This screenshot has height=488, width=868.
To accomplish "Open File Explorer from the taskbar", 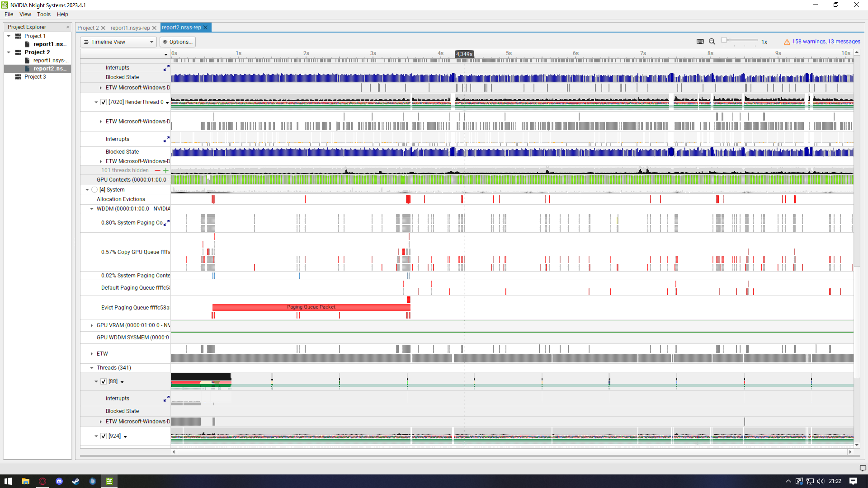I will coord(26,481).
